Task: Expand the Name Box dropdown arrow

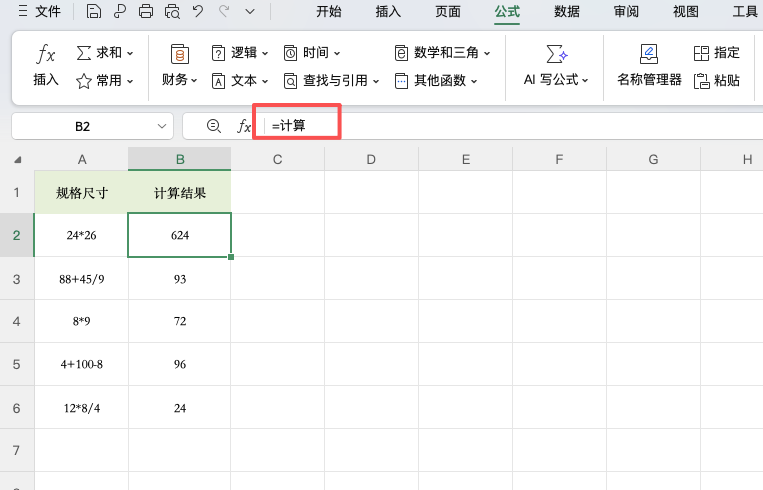Action: pos(162,127)
